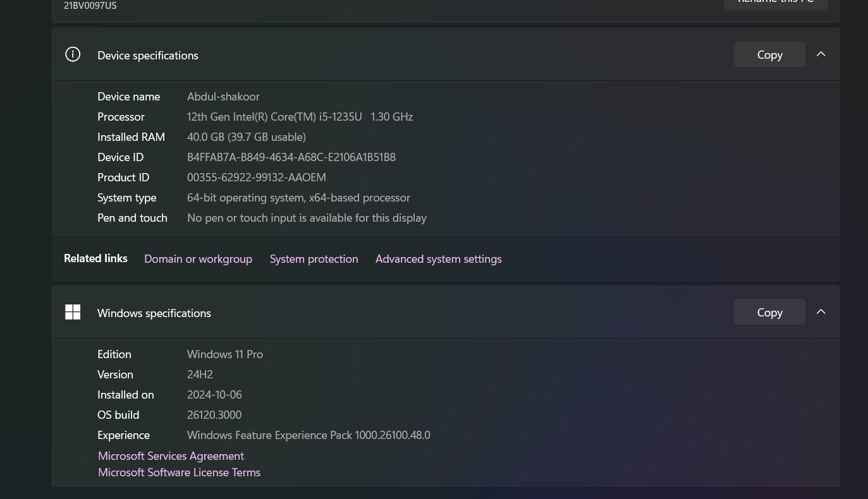Click the device name Abdul-shakoor
Screen dimensions: 868x499
[223, 97]
